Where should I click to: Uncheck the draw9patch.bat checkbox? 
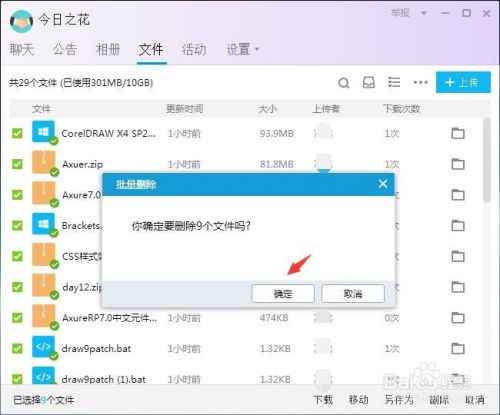(x=17, y=349)
